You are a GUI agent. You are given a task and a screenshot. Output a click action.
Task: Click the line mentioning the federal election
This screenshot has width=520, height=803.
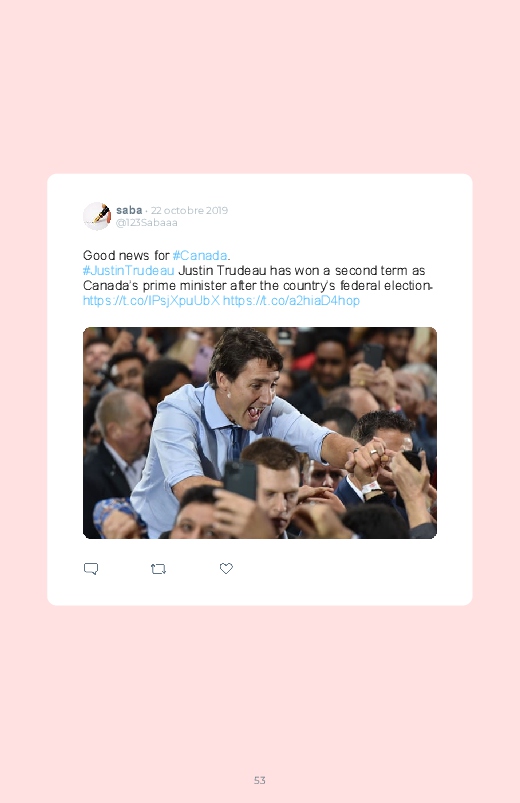pos(258,286)
